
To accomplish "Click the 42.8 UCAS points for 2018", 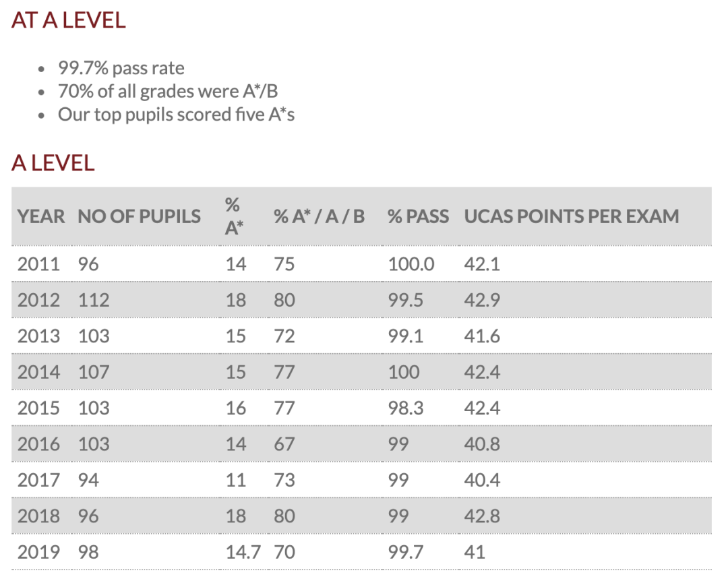I will (482, 516).
